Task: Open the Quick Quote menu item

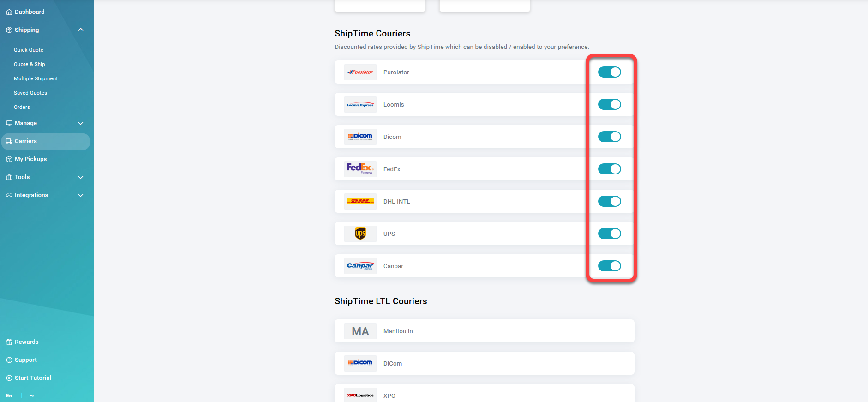Action: tap(29, 49)
